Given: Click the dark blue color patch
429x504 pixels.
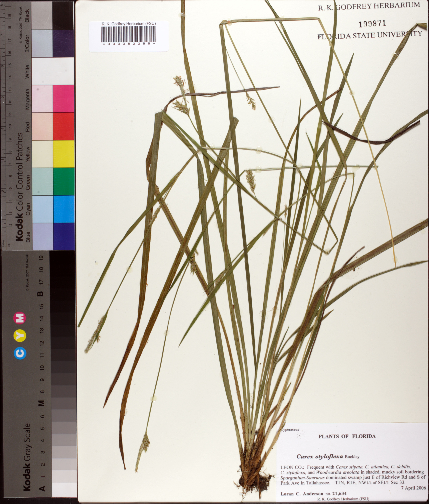Looking at the screenshot, I should tap(63, 236).
